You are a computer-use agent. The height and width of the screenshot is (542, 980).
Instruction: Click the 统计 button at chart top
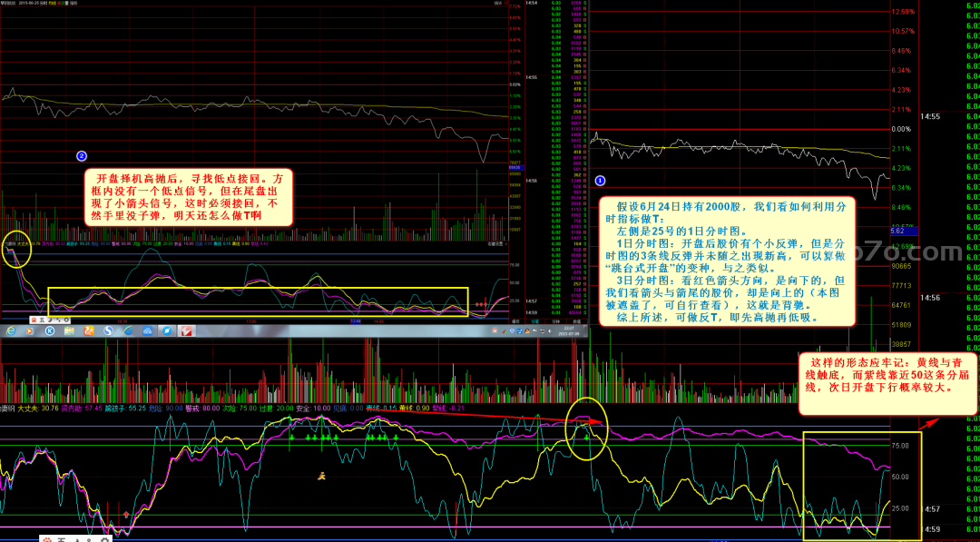497,3
